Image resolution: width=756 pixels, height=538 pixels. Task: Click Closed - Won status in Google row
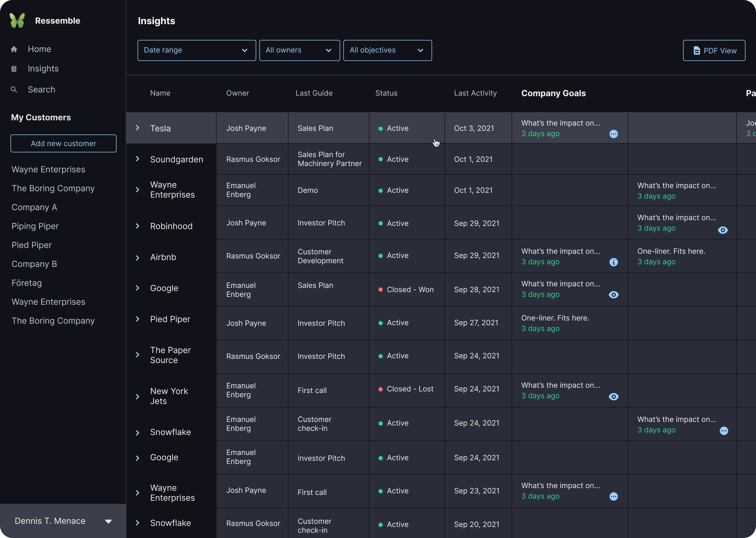pos(410,289)
